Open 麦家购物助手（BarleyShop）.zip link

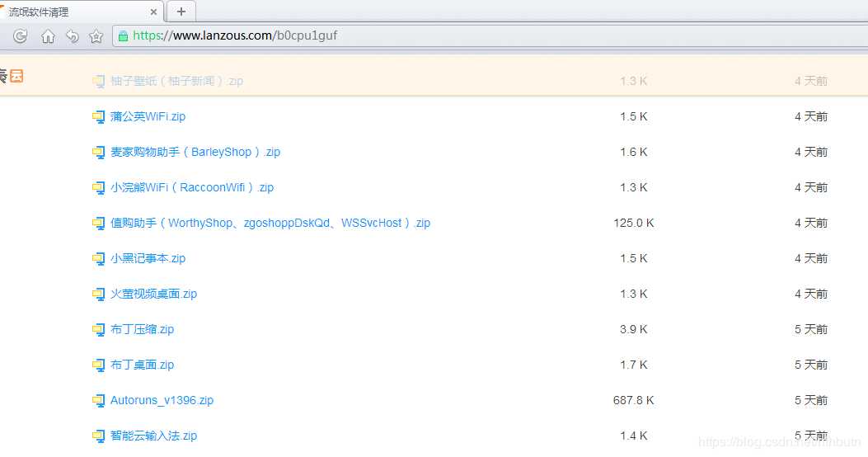coord(195,152)
